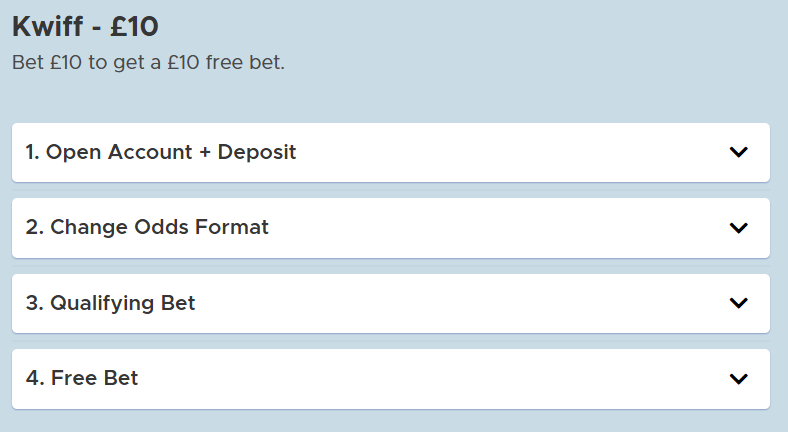
Task: Click the word 'Deposit' in step 1
Action: coord(257,152)
